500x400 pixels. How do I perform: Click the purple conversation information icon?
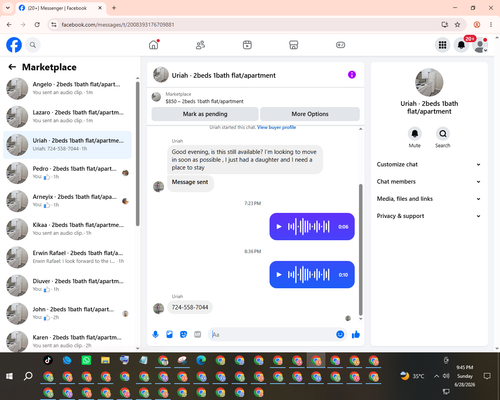pos(352,75)
